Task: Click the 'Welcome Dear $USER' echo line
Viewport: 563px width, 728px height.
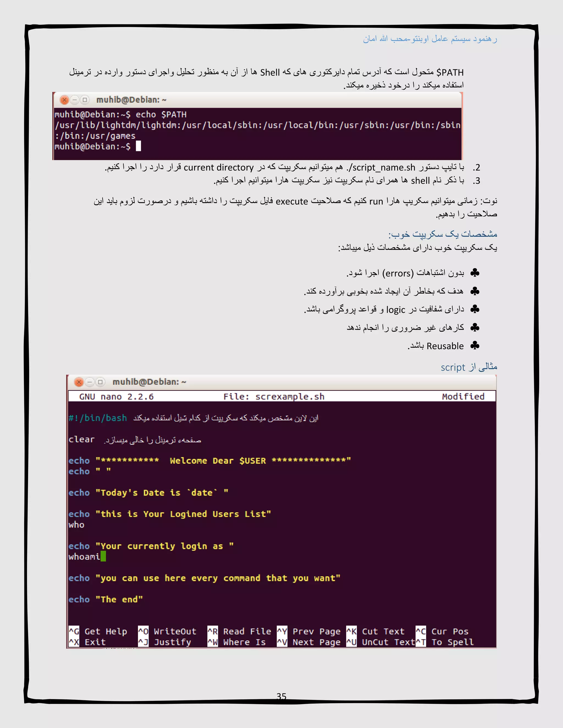Action: pyautogui.click(x=210, y=461)
